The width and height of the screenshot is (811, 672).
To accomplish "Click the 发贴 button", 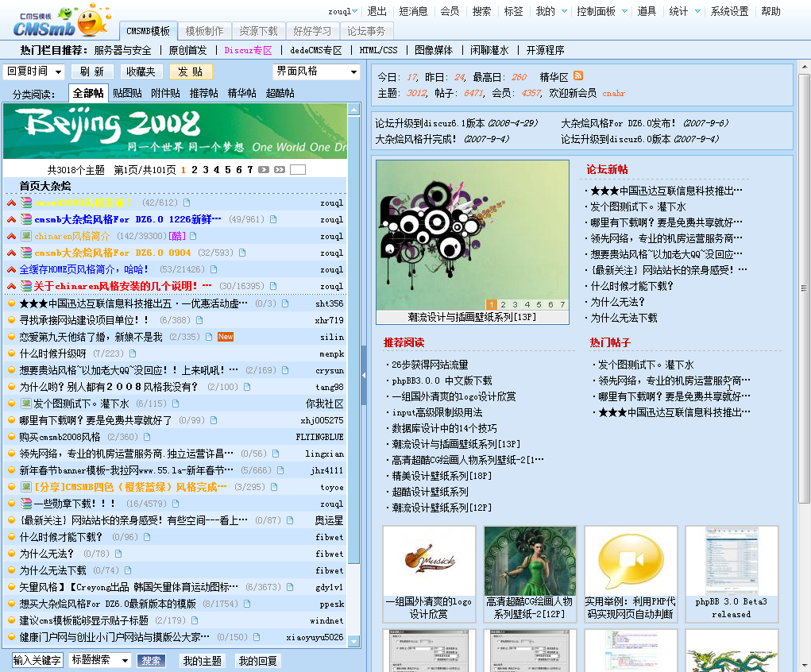I will 191,71.
